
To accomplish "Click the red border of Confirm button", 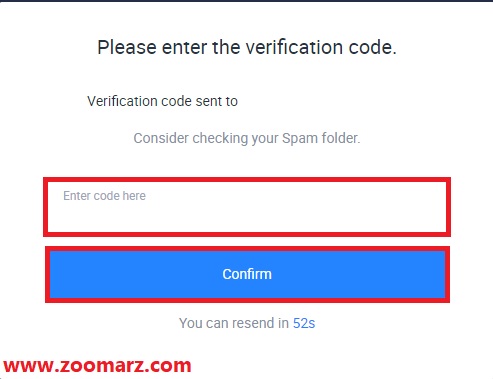I will click(x=247, y=249).
